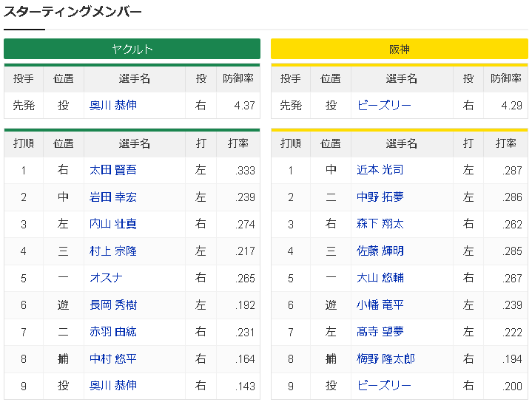Open オスナ player link

pos(107,278)
